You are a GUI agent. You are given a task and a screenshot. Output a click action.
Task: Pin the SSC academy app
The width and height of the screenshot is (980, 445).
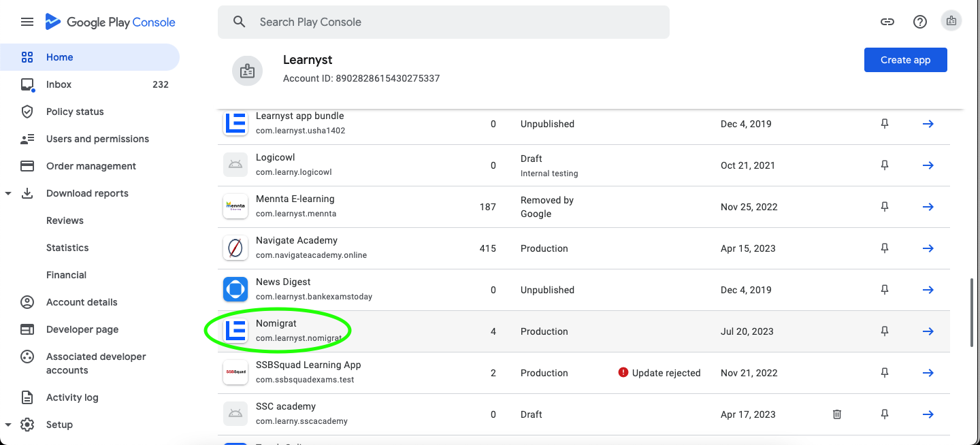[x=885, y=414]
